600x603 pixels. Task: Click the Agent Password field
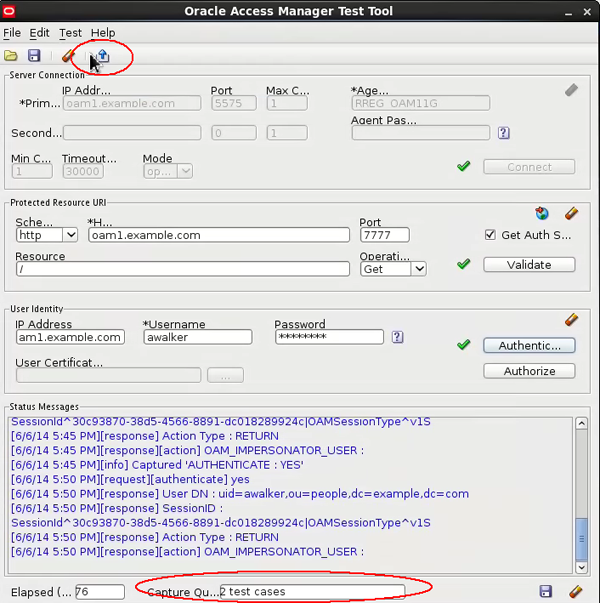(420, 133)
